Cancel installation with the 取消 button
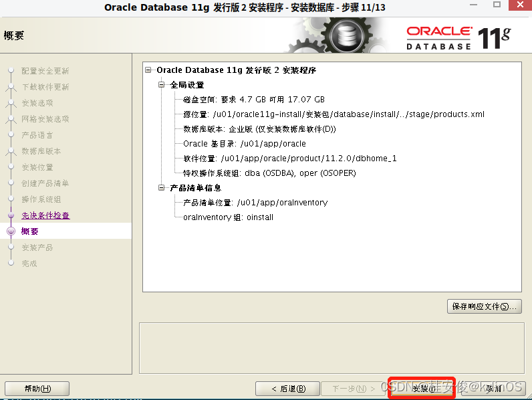The image size is (532, 400). coord(494,389)
